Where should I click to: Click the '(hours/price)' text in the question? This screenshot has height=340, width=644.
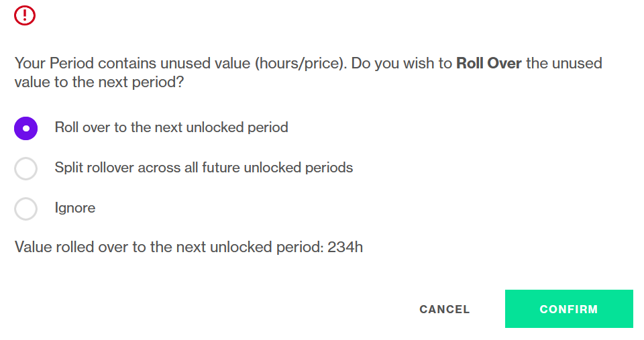coord(301,64)
